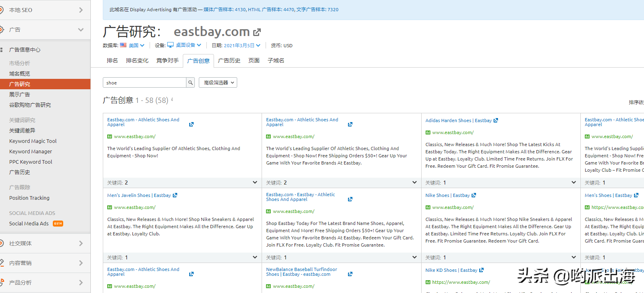Click www.eastbay.com/ URL under Adidas Harden ad
Screen dimensions: 644x293
coord(453,132)
